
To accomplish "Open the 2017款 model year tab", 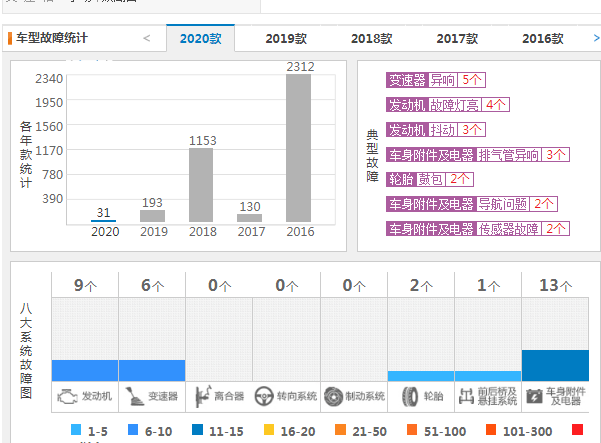I will (x=458, y=39).
